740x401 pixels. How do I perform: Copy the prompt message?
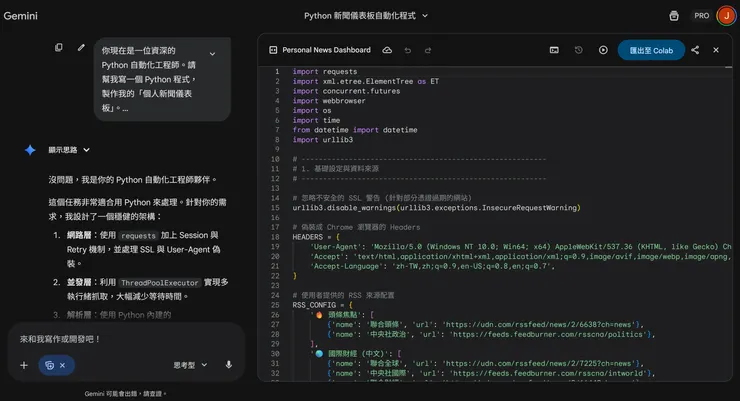(x=59, y=48)
